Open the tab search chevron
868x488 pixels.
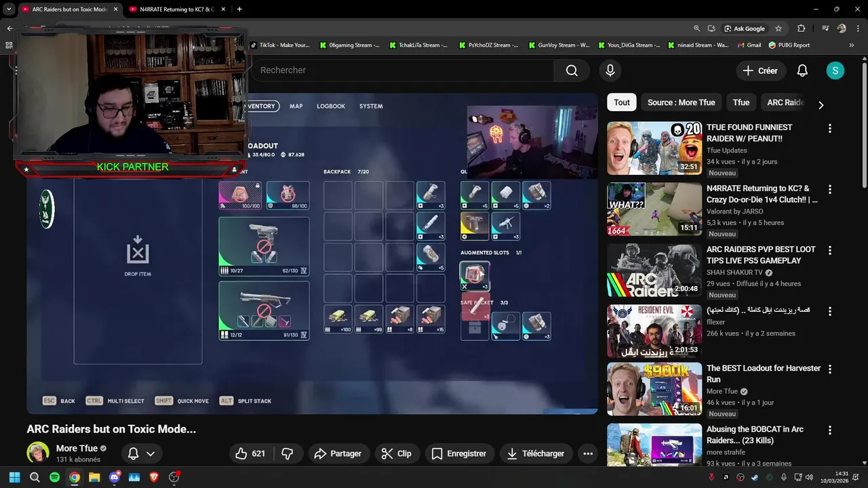(9, 9)
